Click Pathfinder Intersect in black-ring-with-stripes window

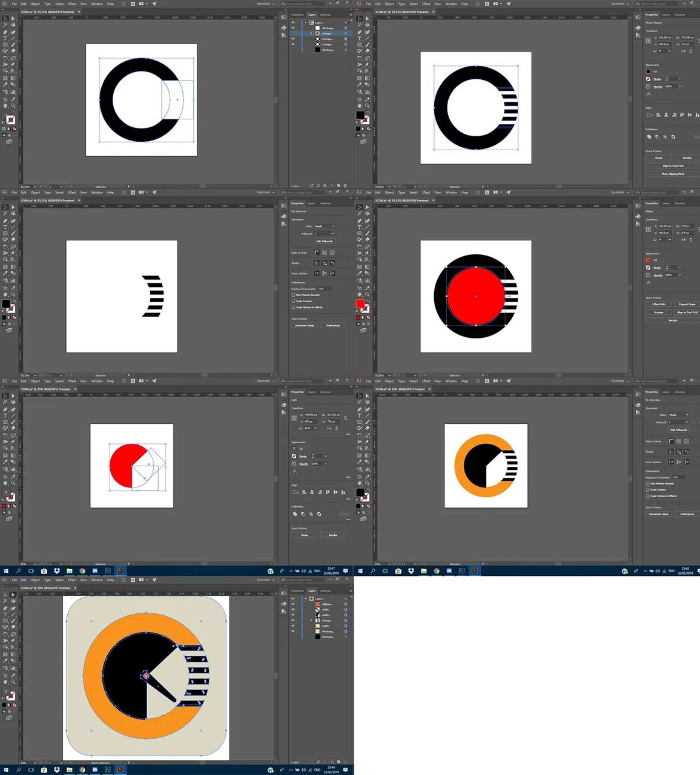pos(665,137)
